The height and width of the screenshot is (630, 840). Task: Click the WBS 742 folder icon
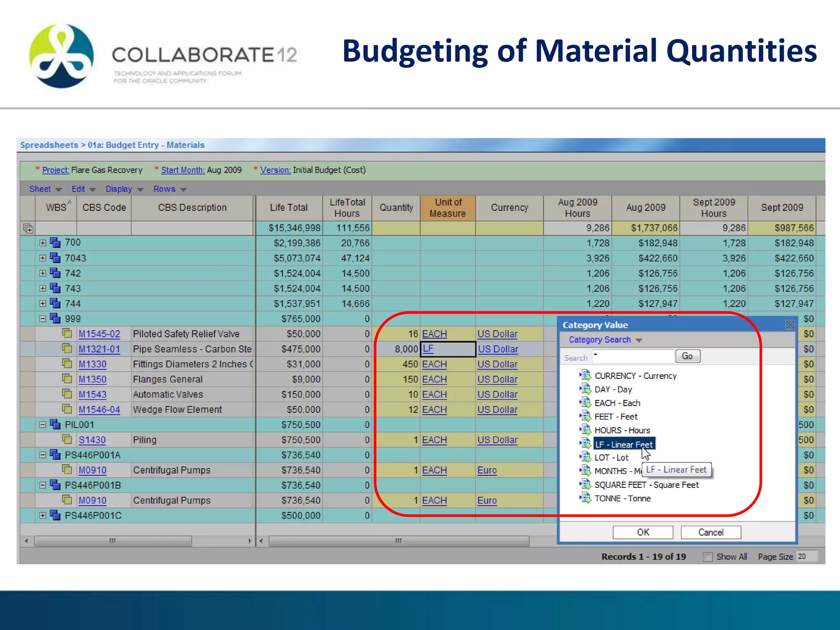pos(55,273)
